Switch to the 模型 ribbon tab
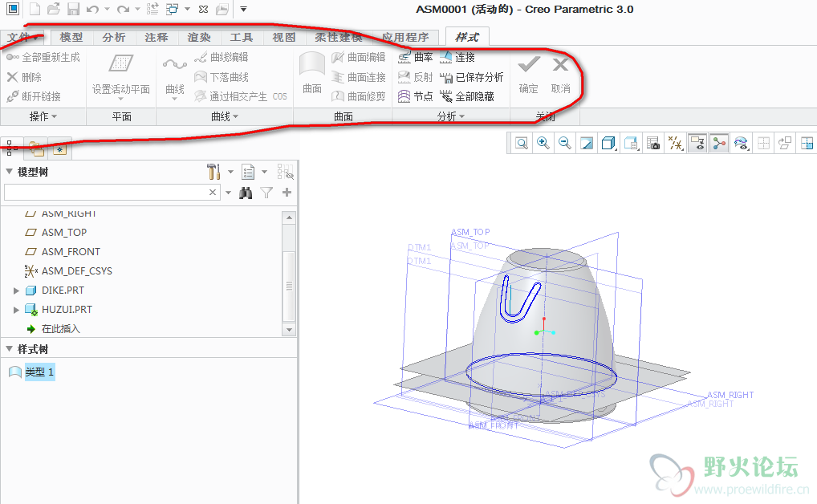 pos(71,38)
